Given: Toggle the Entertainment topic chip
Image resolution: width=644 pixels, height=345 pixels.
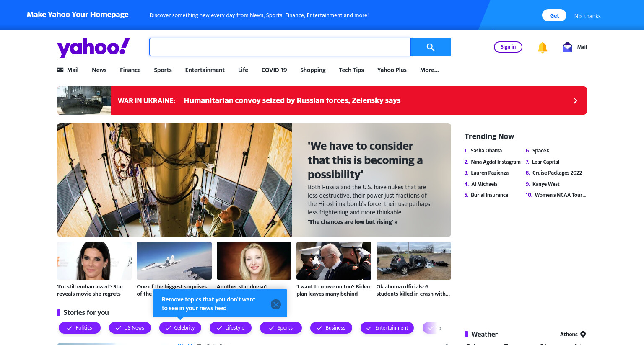Looking at the screenshot, I should pyautogui.click(x=387, y=328).
